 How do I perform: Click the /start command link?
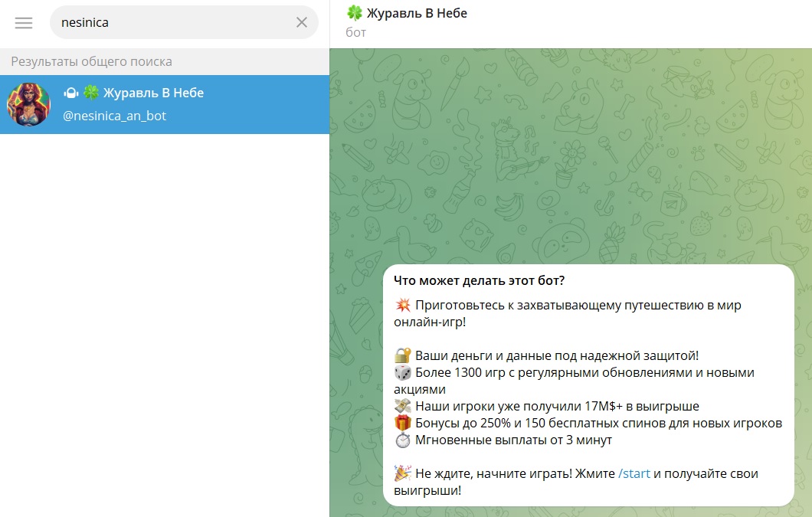pos(634,473)
